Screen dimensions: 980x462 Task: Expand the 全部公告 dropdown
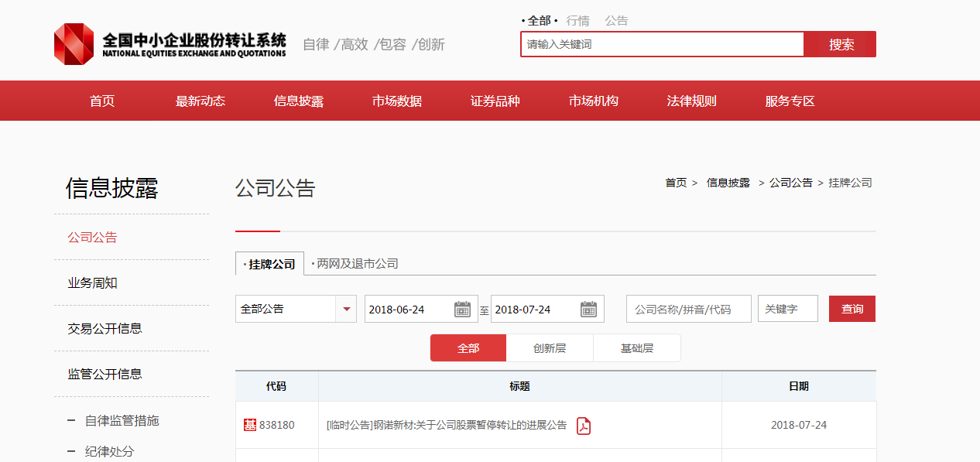(x=346, y=310)
